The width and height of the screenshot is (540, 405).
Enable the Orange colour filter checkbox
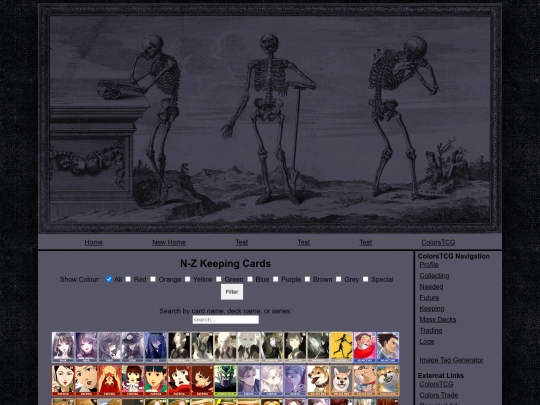(x=153, y=279)
